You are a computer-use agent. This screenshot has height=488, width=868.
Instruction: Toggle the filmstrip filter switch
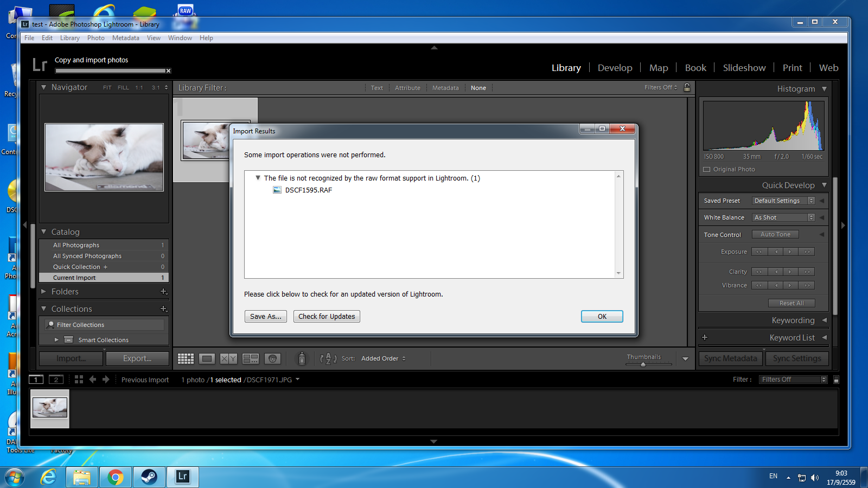click(x=836, y=380)
